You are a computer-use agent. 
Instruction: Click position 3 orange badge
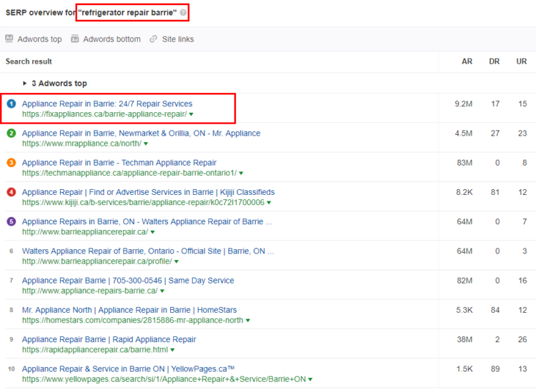click(x=11, y=163)
